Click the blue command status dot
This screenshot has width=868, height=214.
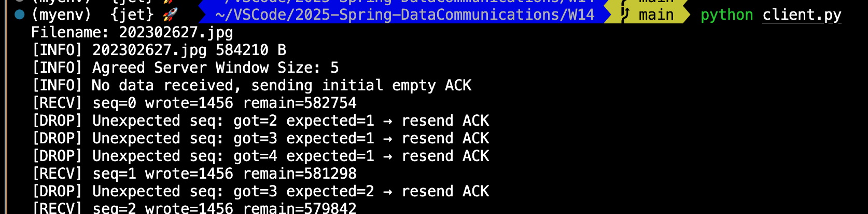[x=20, y=15]
